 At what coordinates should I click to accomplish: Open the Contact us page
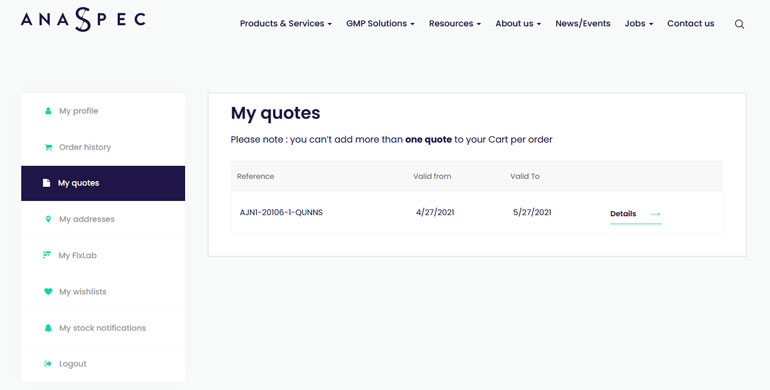click(690, 24)
